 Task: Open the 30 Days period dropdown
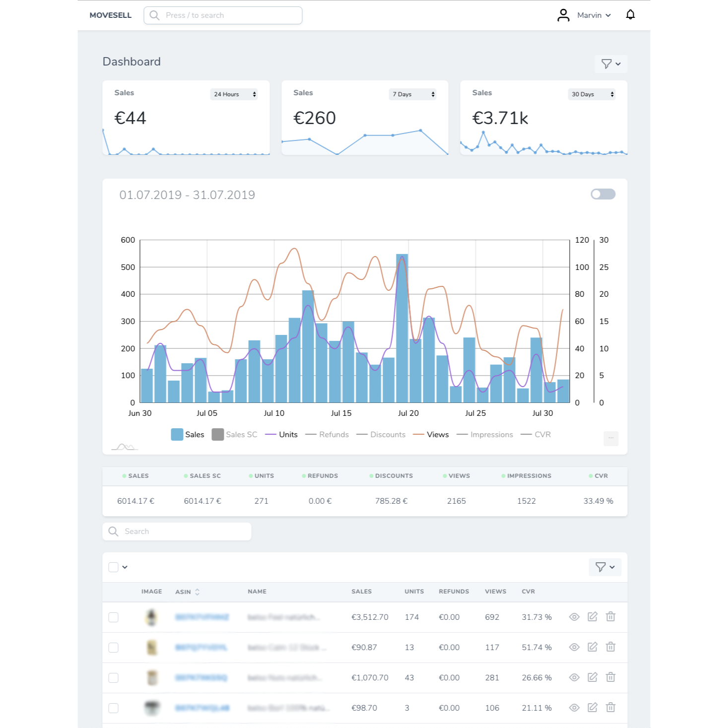pyautogui.click(x=591, y=94)
